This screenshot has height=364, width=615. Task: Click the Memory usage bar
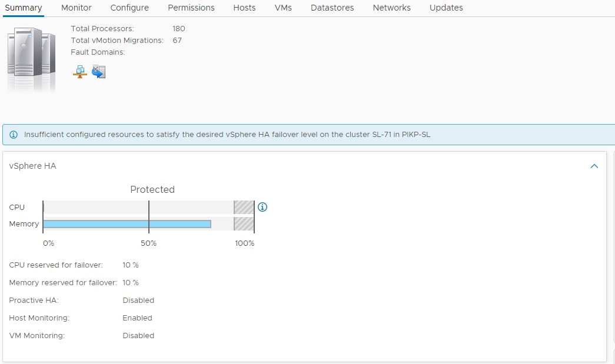pyautogui.click(x=127, y=223)
